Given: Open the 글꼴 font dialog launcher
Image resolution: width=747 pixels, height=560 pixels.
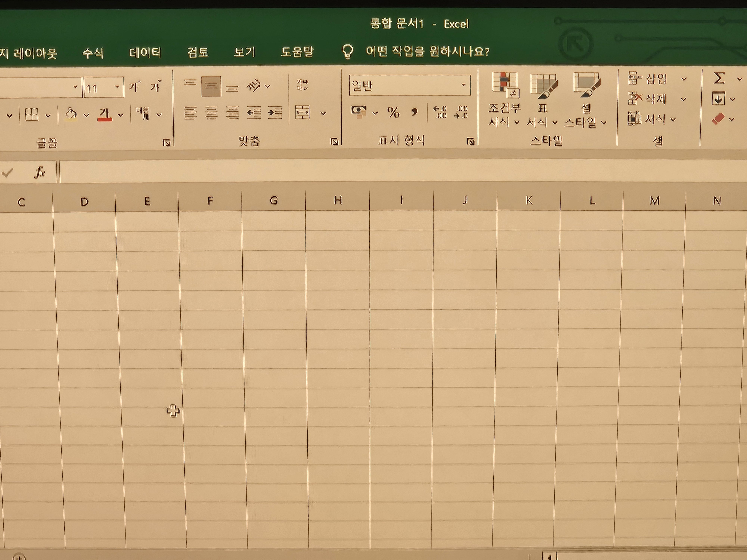Looking at the screenshot, I should [x=167, y=143].
